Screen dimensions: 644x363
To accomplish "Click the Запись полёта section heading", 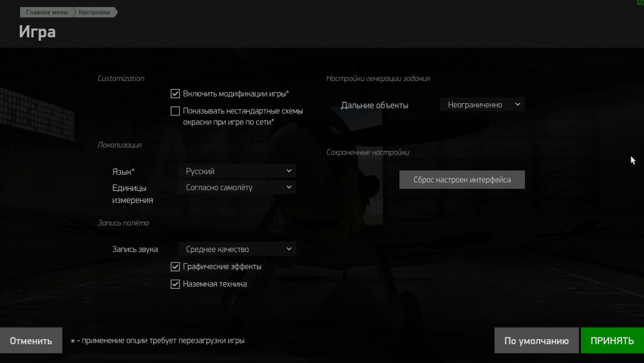I will coord(123,223).
